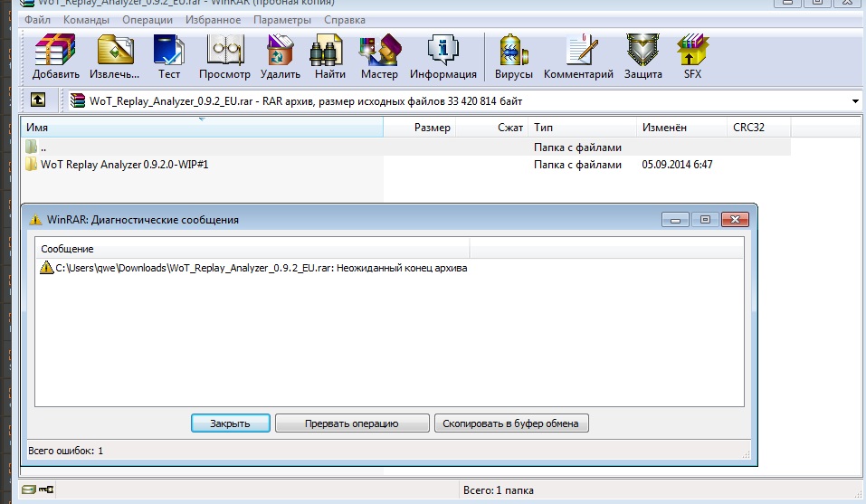Screen dimensions: 866x504
Task: Close the diagnostic messages dialog with X
Action: (735, 220)
